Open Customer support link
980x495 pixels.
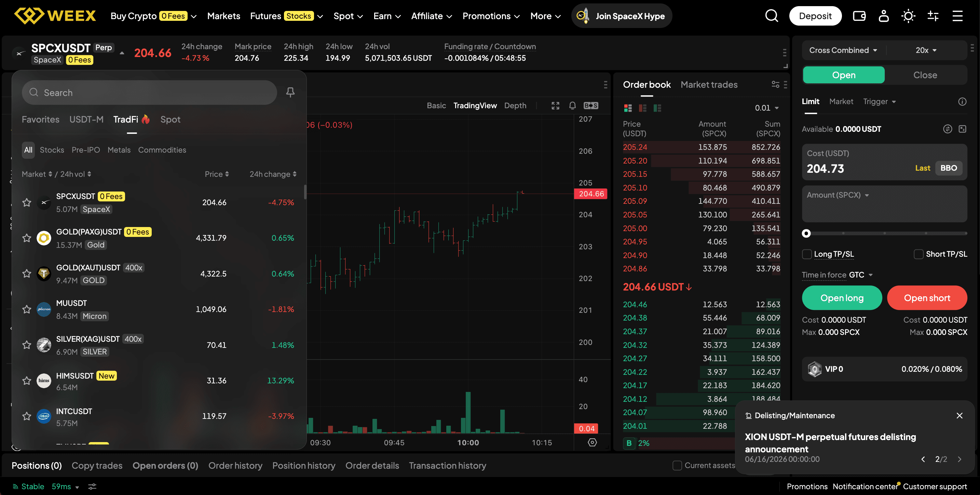(935, 486)
